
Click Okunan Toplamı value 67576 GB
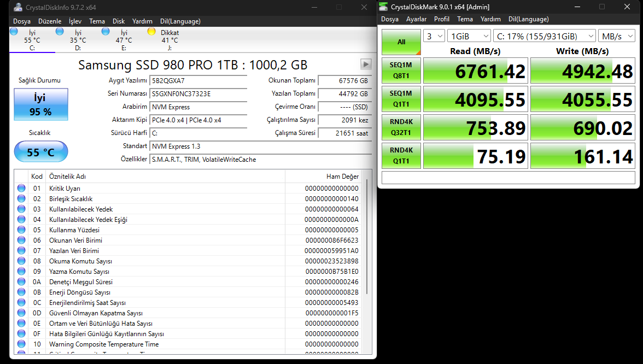[x=345, y=81]
